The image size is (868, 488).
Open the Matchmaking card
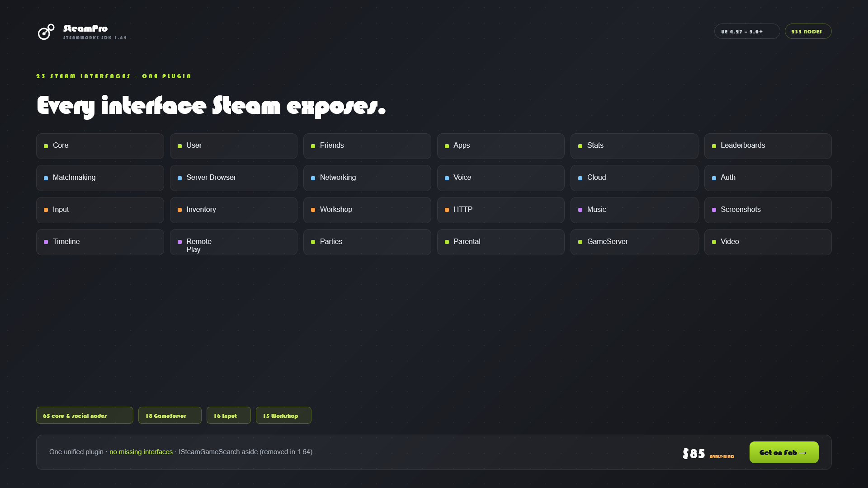pyautogui.click(x=100, y=178)
